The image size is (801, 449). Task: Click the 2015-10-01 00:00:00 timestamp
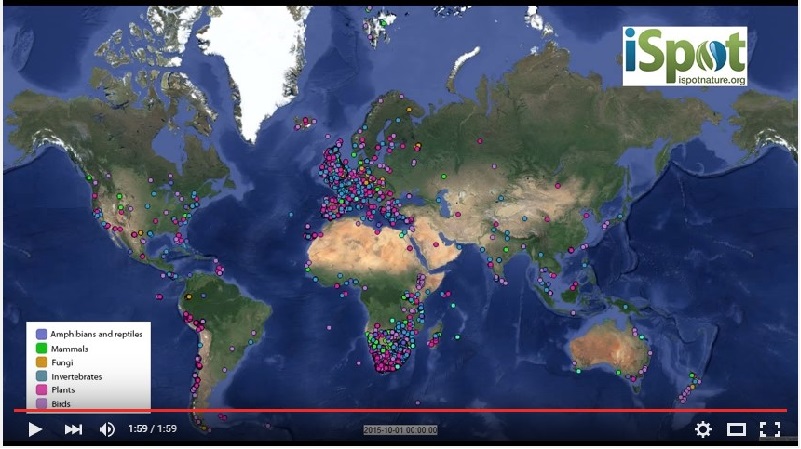(400, 430)
